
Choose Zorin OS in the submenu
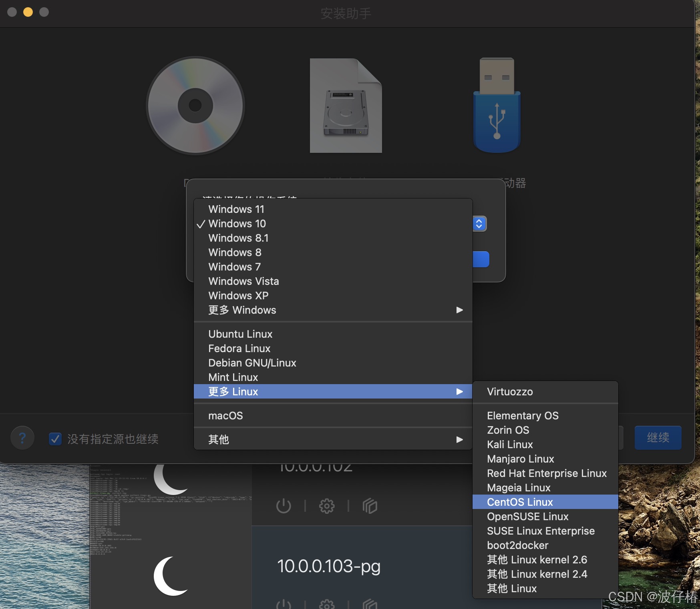point(545,430)
